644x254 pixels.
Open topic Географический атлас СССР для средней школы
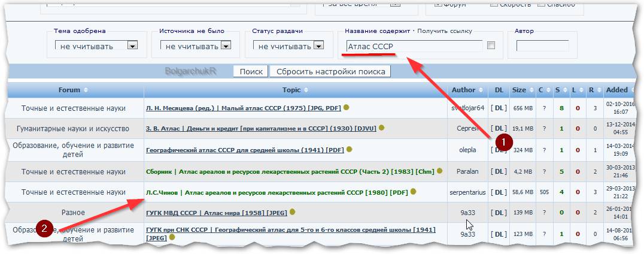[245, 150]
